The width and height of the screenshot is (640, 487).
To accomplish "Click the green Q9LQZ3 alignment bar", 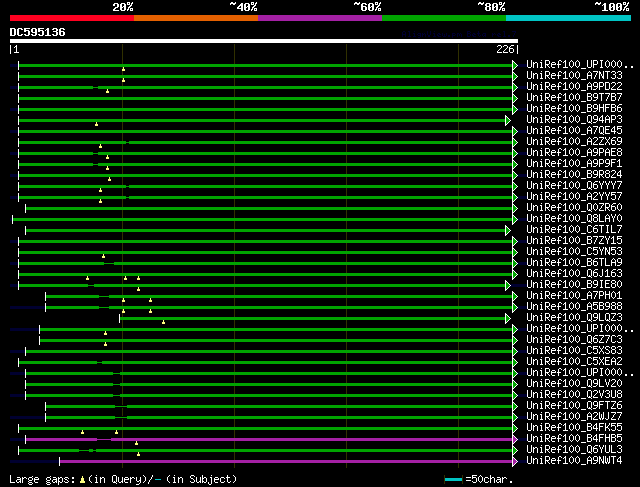I will [x=312, y=318].
